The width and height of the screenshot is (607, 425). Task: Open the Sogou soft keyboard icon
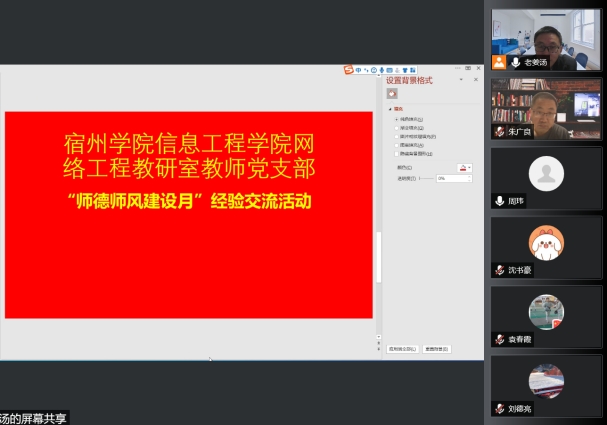386,70
